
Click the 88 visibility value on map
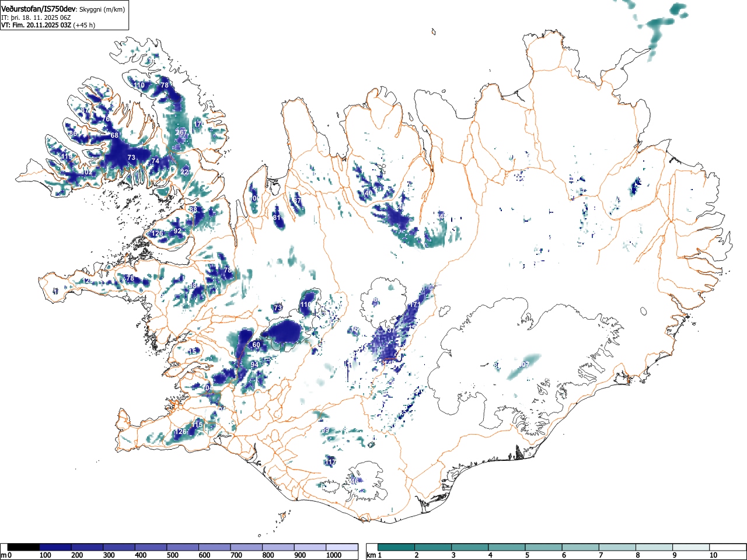click(194, 209)
